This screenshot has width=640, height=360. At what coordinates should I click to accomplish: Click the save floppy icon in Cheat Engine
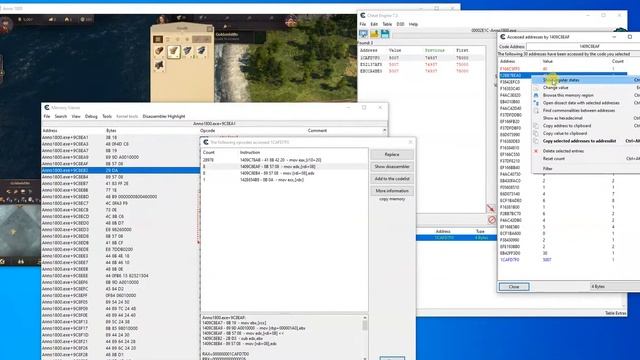point(384,34)
